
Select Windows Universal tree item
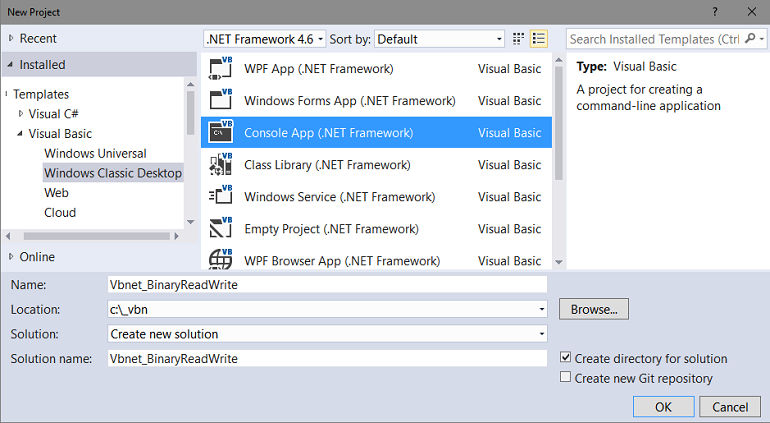point(95,153)
